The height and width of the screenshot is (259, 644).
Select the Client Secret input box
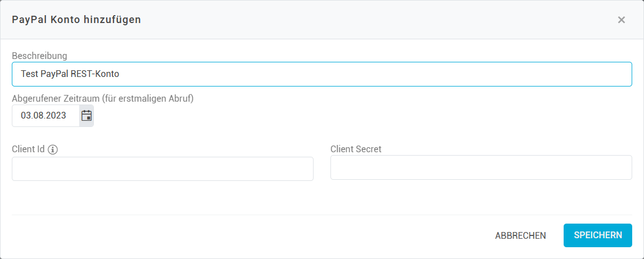pyautogui.click(x=481, y=167)
